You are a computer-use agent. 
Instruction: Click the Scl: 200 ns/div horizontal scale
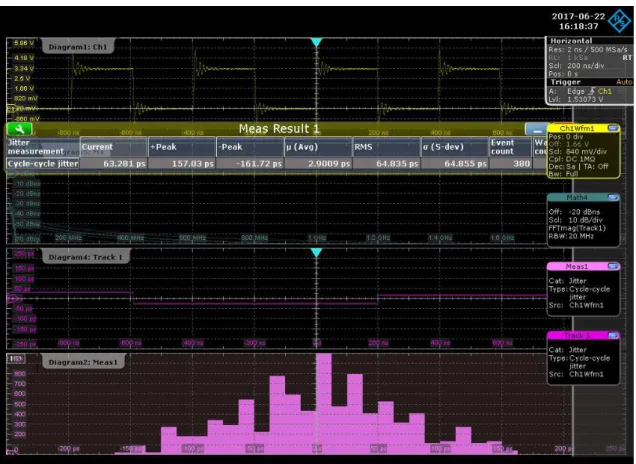pos(576,66)
